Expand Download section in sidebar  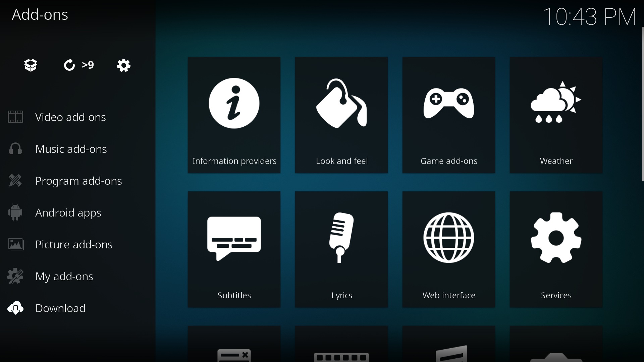coord(60,308)
